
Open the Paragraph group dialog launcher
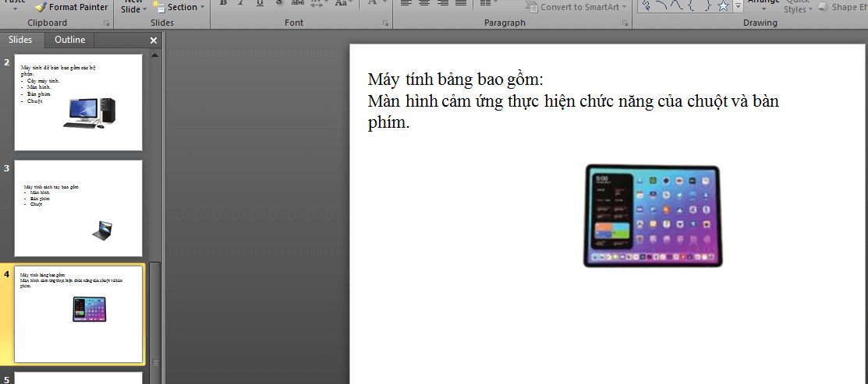[x=625, y=23]
